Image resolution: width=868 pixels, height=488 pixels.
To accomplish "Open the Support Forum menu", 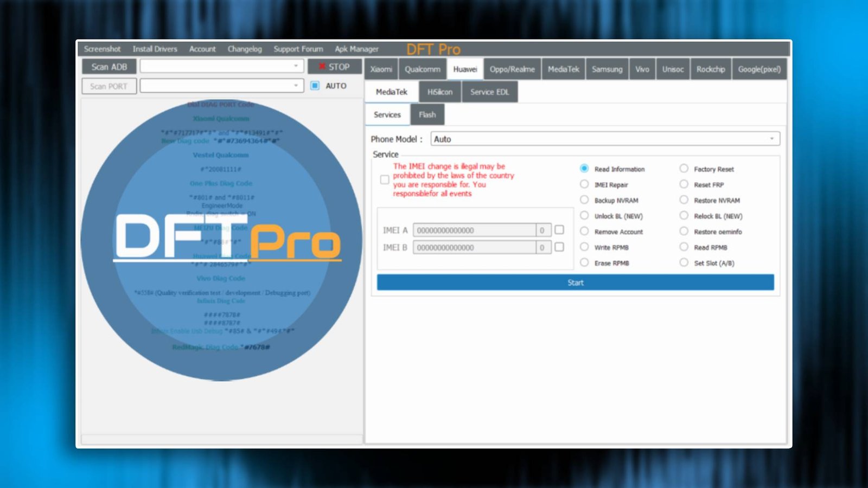I will (x=298, y=49).
